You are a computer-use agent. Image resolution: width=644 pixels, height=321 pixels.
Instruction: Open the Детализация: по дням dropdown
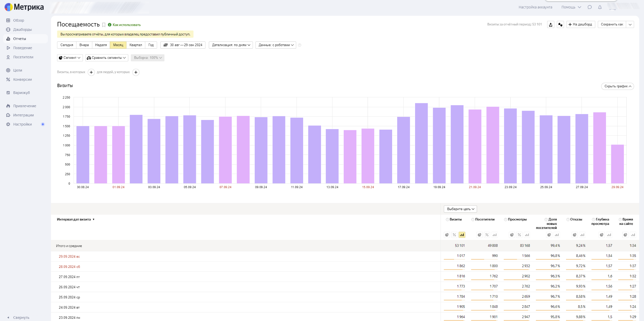tap(231, 45)
